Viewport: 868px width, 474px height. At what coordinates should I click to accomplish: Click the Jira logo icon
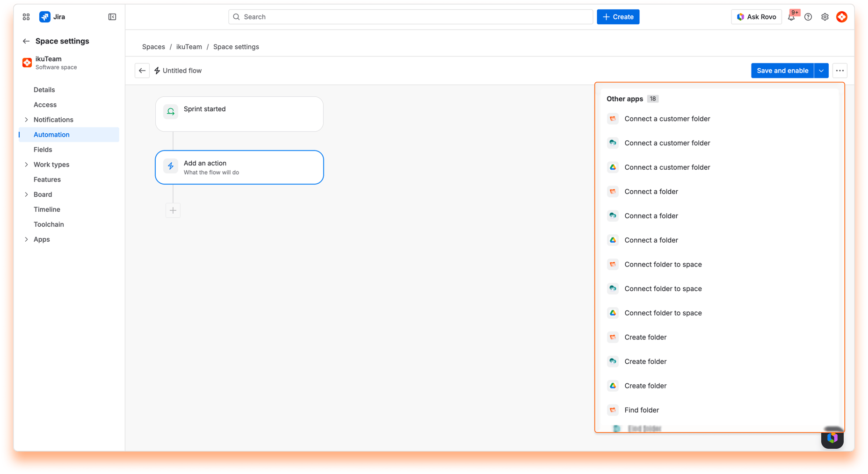point(45,17)
